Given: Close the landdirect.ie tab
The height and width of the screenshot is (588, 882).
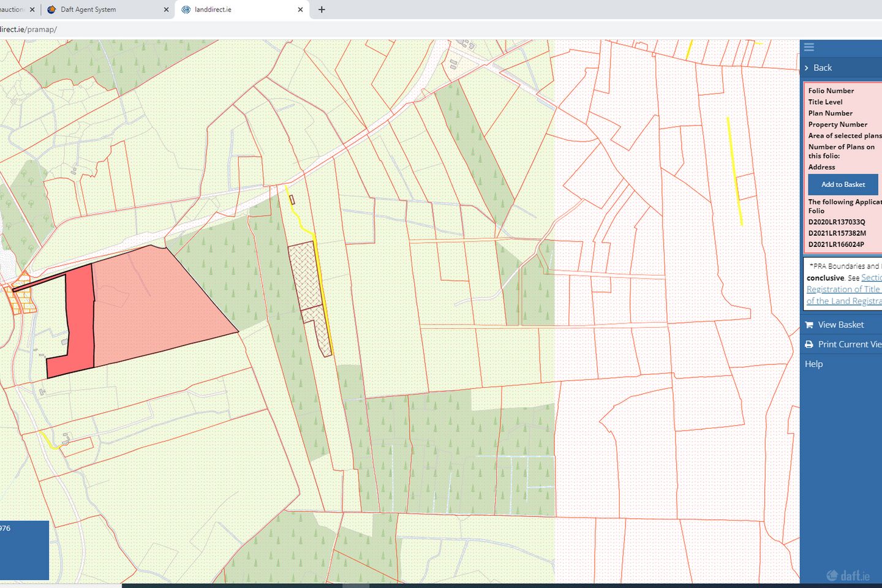Looking at the screenshot, I should pyautogui.click(x=300, y=10).
